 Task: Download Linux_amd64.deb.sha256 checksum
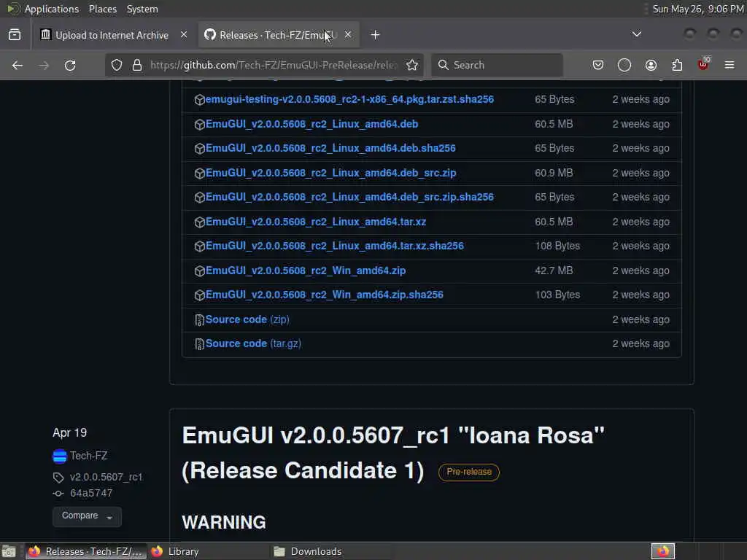[x=330, y=149]
